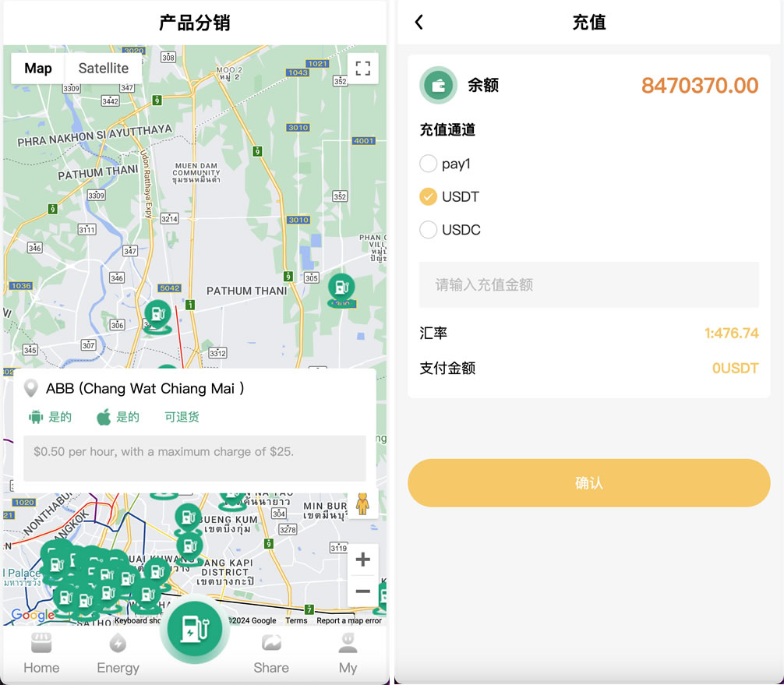
Task: Tap the back chevron on the 充值 page
Action: [418, 23]
